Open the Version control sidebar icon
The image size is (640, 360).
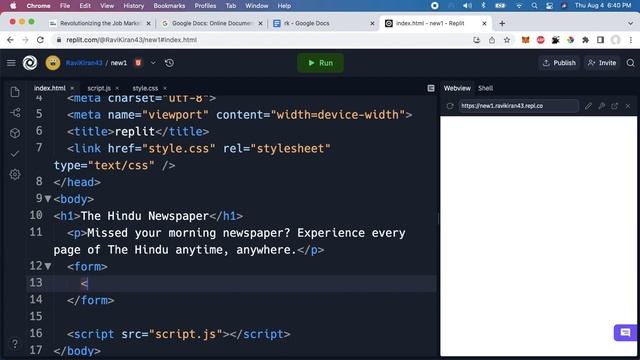click(x=15, y=113)
